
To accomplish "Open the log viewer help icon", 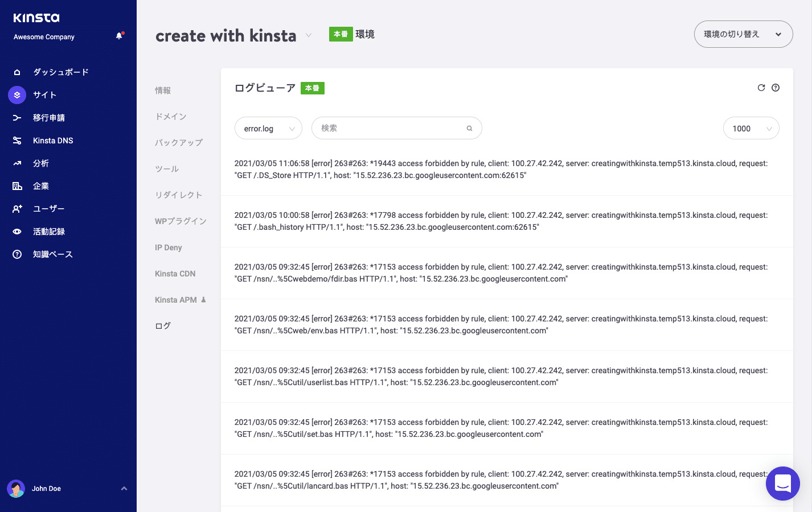I will tap(776, 88).
